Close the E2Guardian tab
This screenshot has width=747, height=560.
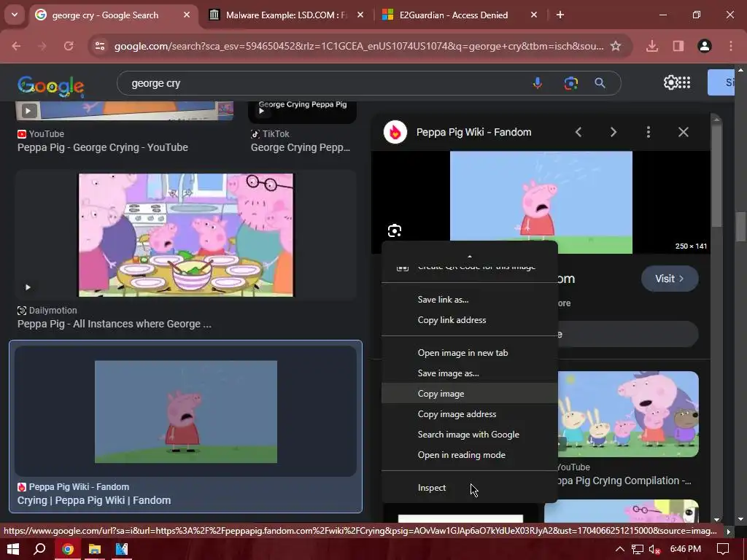pos(533,15)
